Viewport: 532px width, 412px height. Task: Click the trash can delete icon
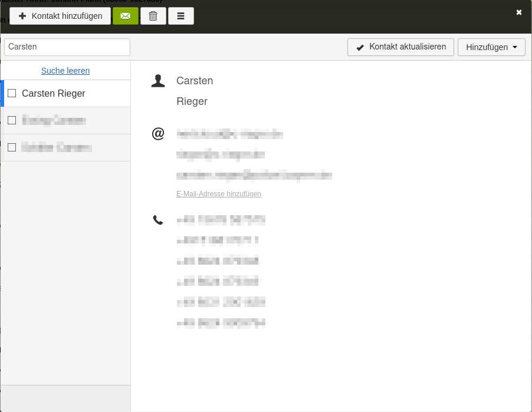[x=153, y=16]
